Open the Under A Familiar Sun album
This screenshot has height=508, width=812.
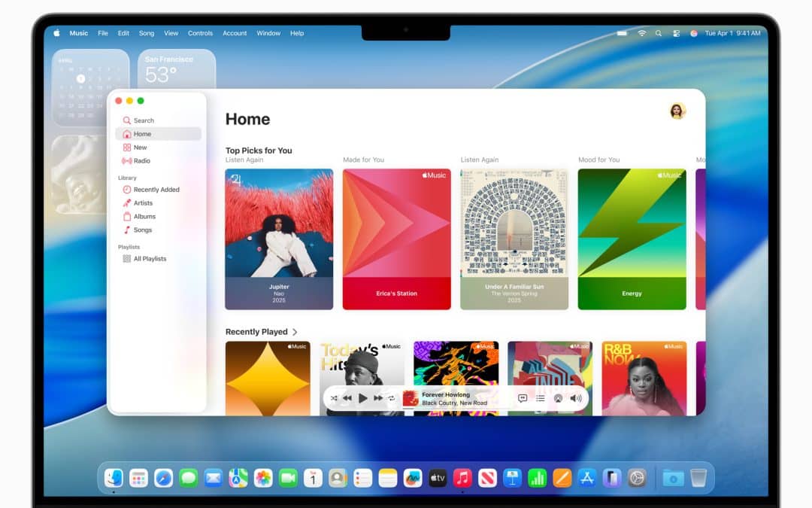click(514, 239)
